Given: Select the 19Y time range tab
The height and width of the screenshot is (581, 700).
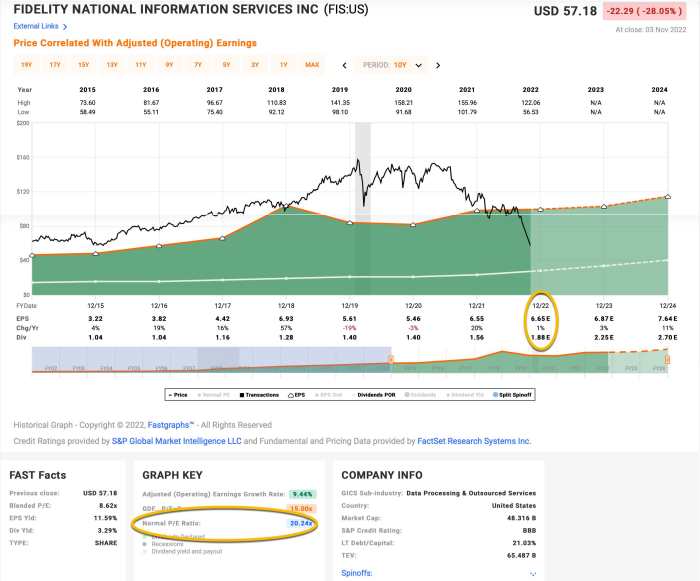Looking at the screenshot, I should coord(26,65).
